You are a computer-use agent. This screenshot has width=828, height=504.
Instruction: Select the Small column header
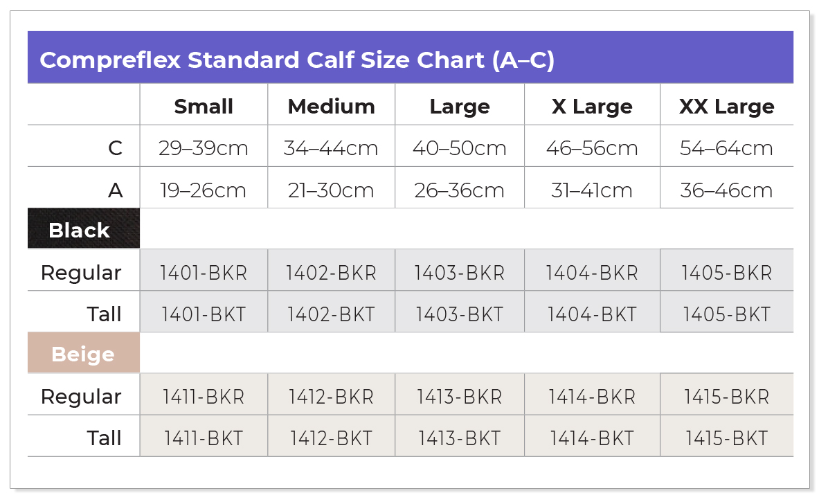coord(204,106)
